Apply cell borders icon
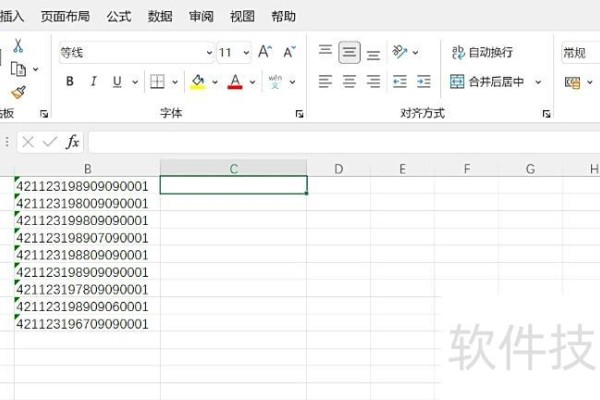Image resolution: width=600 pixels, height=400 pixels. coord(157,82)
